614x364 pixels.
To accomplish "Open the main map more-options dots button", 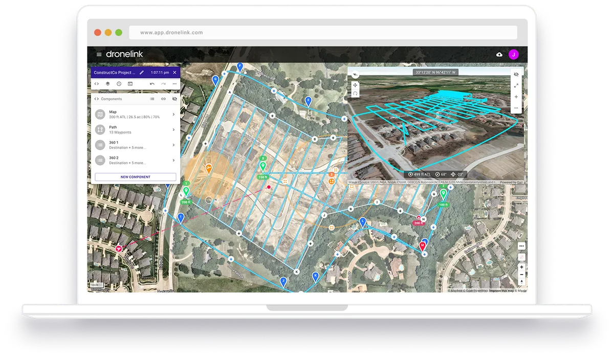I will point(521,246).
